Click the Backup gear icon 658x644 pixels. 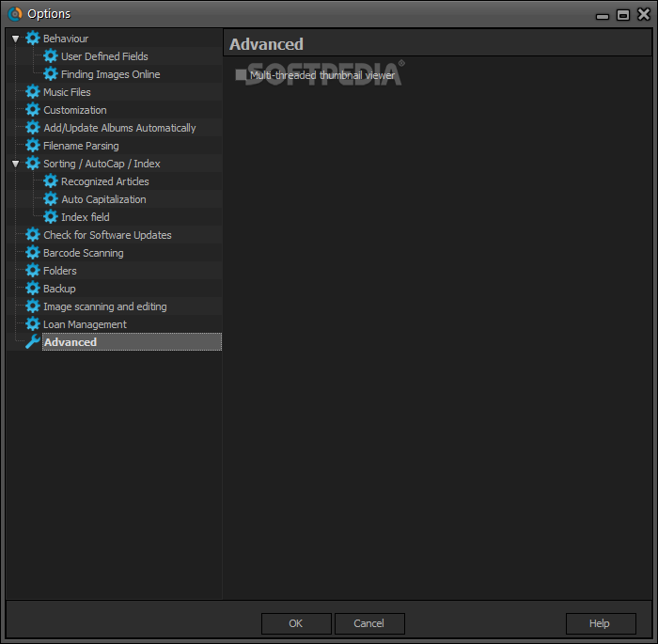[x=33, y=289]
